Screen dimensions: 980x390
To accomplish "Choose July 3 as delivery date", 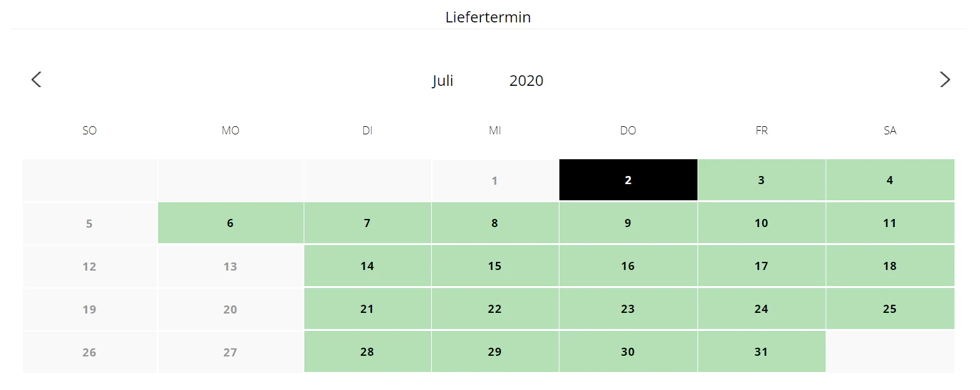I will 762,180.
